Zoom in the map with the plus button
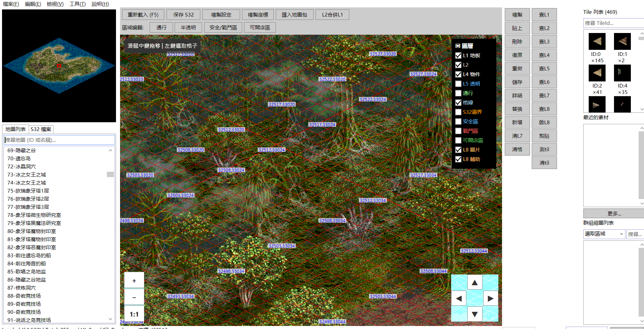The height and width of the screenshot is (329, 644). [134, 281]
